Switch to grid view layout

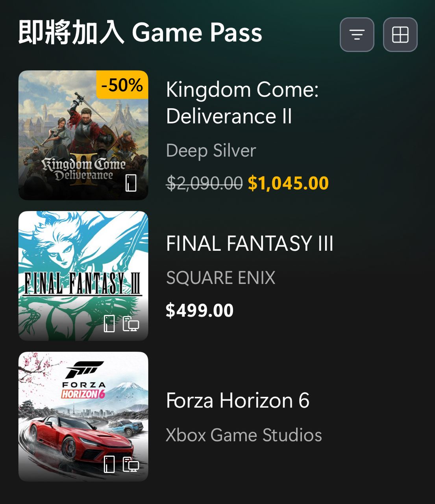click(x=400, y=35)
